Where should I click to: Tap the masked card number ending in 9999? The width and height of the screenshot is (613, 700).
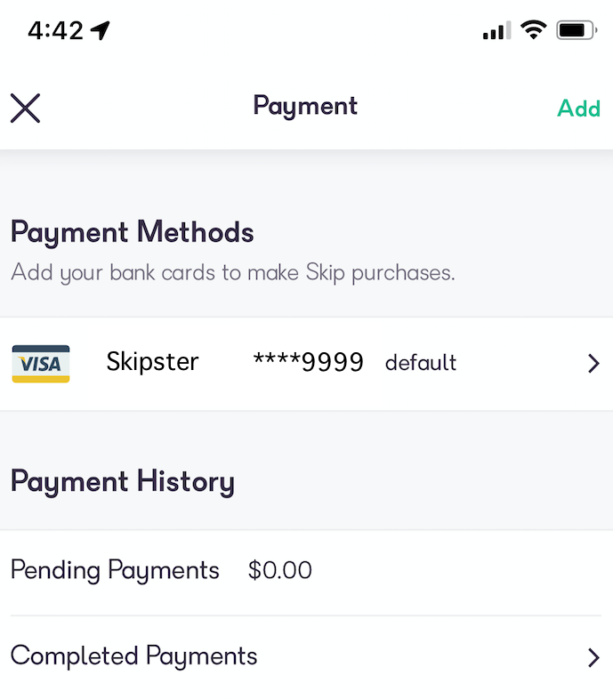pyautogui.click(x=308, y=362)
